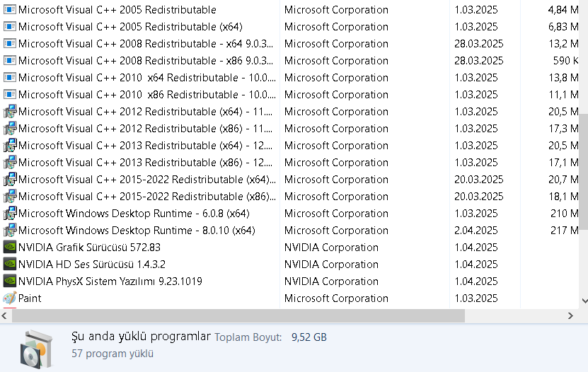The image size is (588, 372).
Task: Select Microsoft Visual C++ 2010 x86 Redistributable entry
Action: [x=147, y=94]
